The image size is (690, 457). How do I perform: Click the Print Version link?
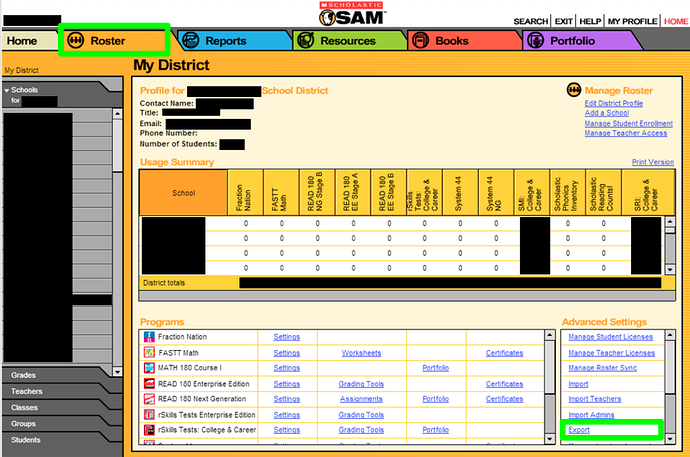click(653, 162)
